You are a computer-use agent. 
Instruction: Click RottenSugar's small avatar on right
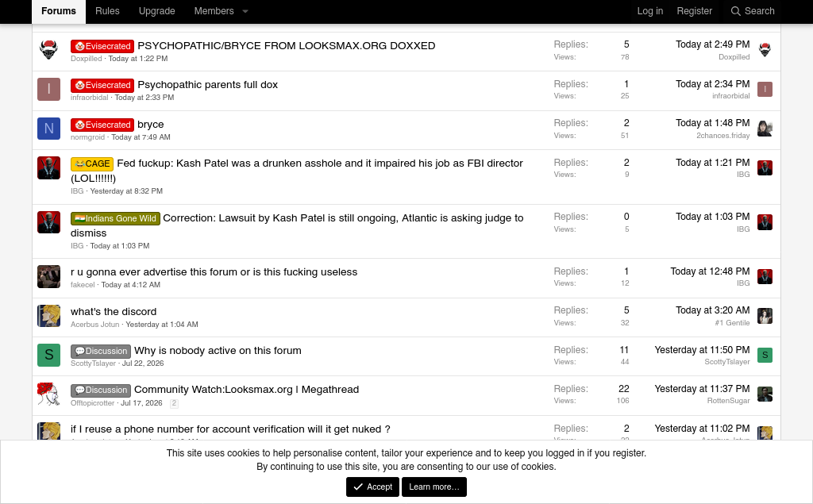(x=765, y=394)
